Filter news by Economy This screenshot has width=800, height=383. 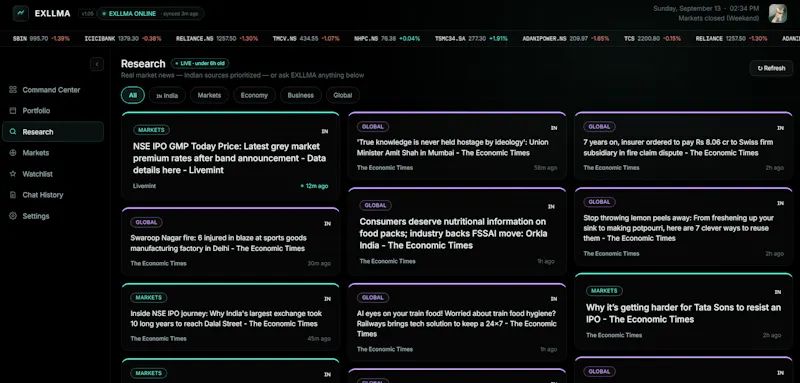coord(254,95)
